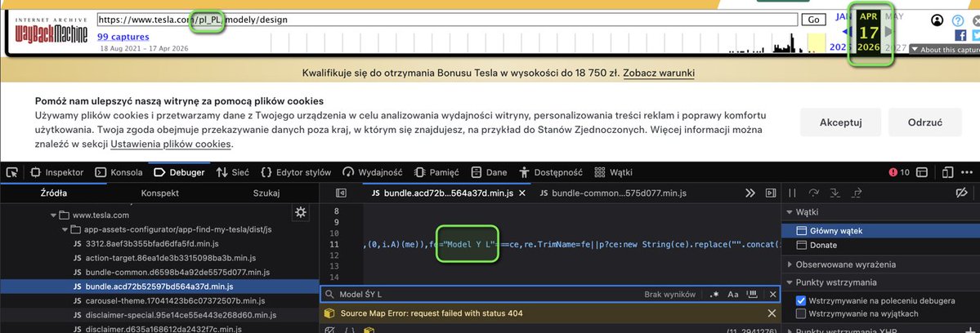The width and height of the screenshot is (980, 333).
Task: Open the Pamięć memory panel
Action: click(x=437, y=172)
